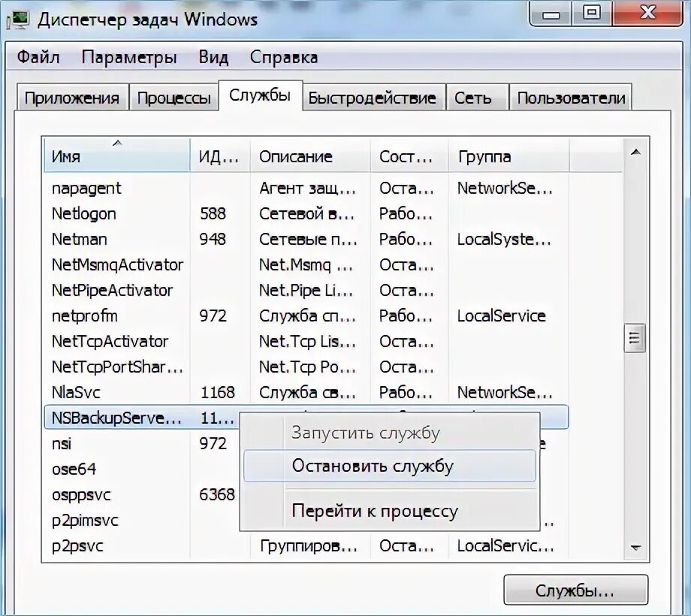The height and width of the screenshot is (616, 691).
Task: Select the napagent service row
Action: click(306, 188)
